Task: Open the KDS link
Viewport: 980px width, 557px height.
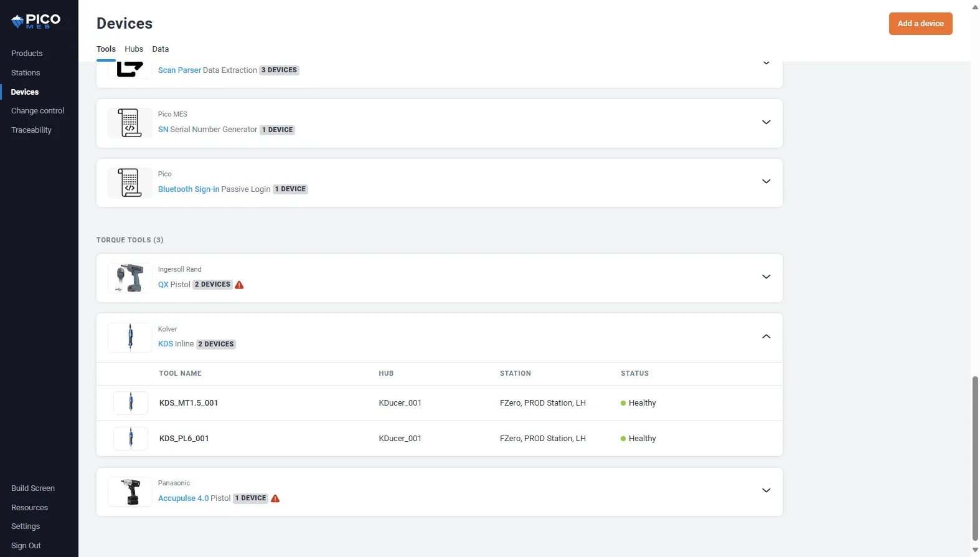Action: click(166, 344)
